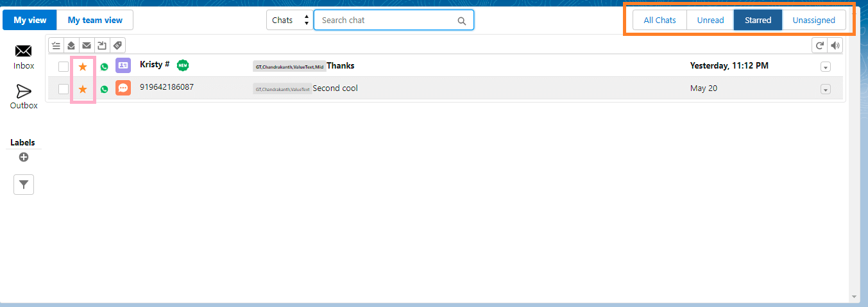
Task: Tick the checkbox for Kristy # chat
Action: pyautogui.click(x=64, y=67)
